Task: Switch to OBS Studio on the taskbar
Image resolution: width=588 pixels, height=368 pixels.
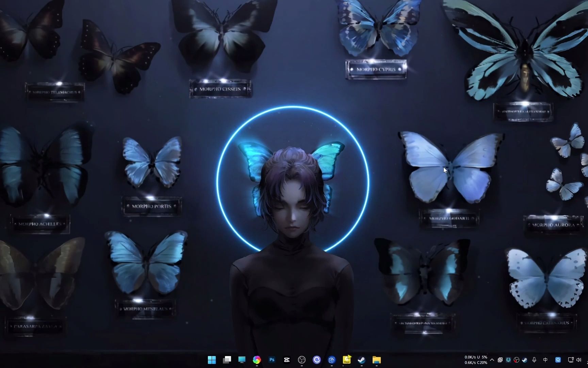Action: [x=302, y=360]
